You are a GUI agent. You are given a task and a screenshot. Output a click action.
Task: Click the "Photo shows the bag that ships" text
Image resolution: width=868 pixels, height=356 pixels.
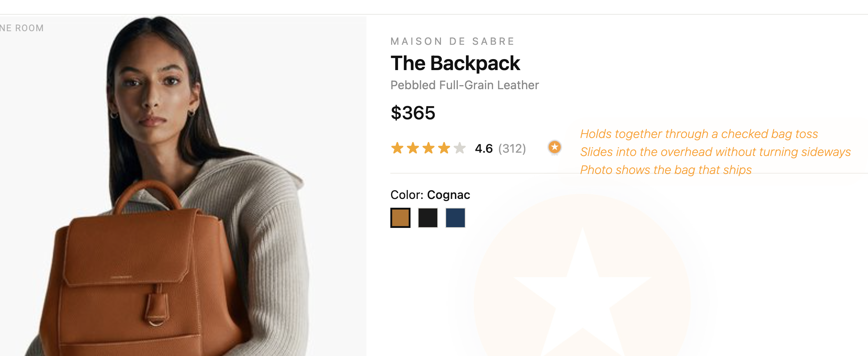[666, 170]
